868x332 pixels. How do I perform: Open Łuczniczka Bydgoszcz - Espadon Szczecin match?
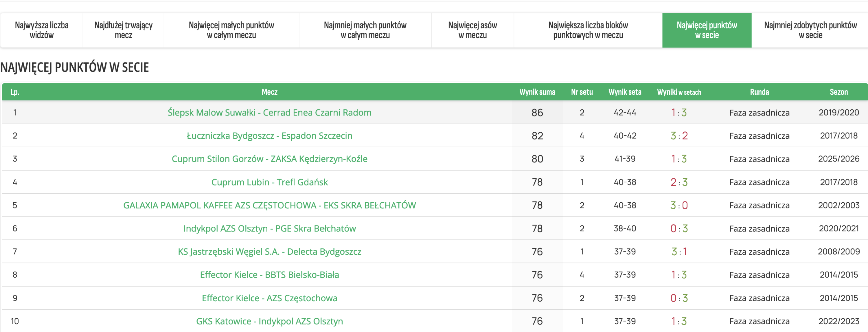point(269,136)
